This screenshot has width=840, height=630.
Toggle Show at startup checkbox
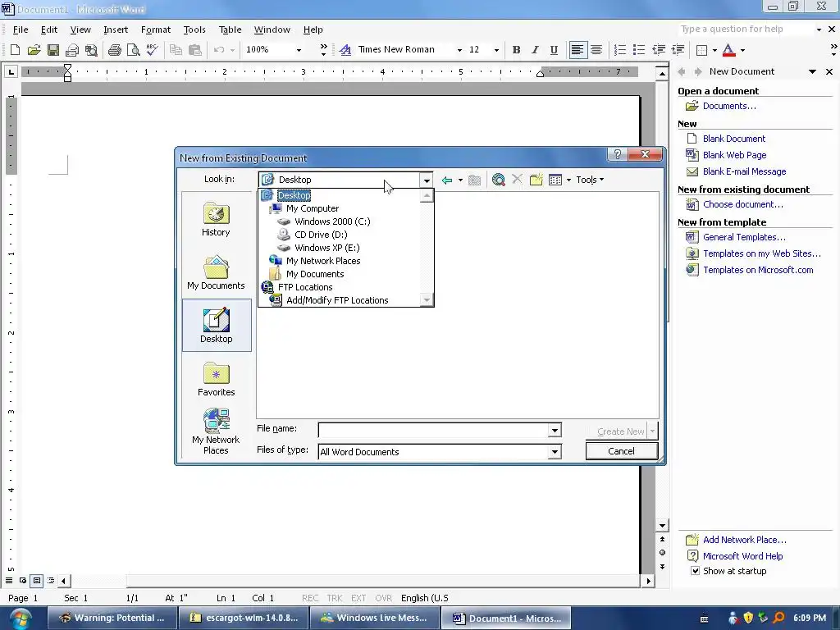pos(695,571)
